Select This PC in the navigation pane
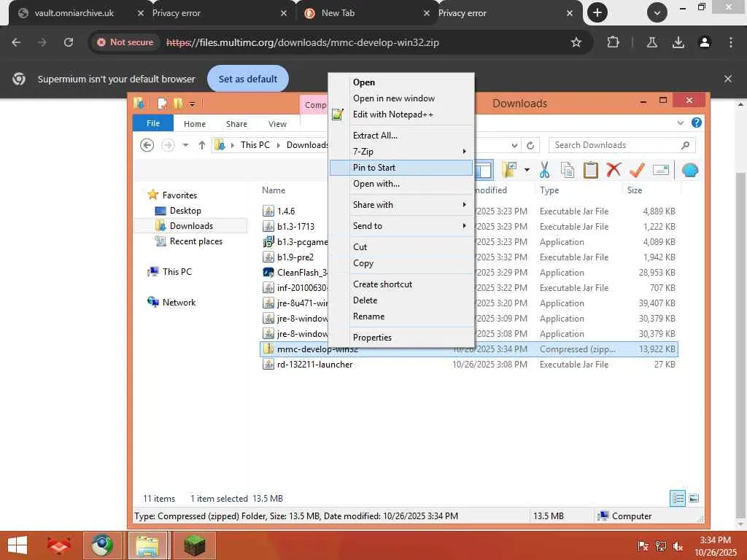Image resolution: width=747 pixels, height=560 pixels. pos(177,272)
